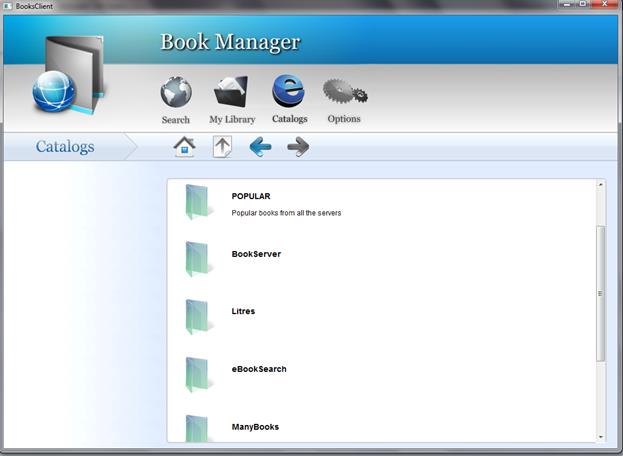Go back with the blue left arrow
Image resolution: width=623 pixels, height=456 pixels.
(260, 147)
